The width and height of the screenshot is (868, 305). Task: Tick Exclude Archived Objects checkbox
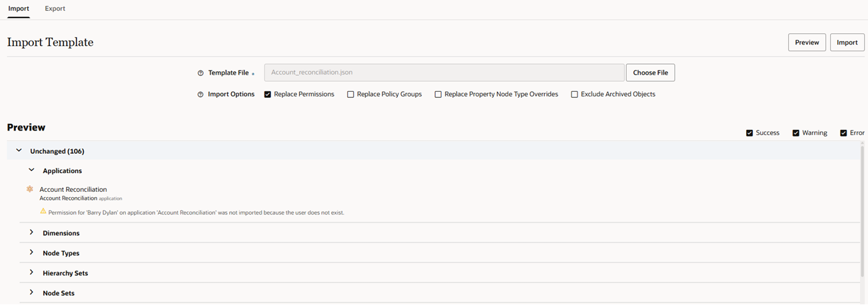(x=574, y=95)
